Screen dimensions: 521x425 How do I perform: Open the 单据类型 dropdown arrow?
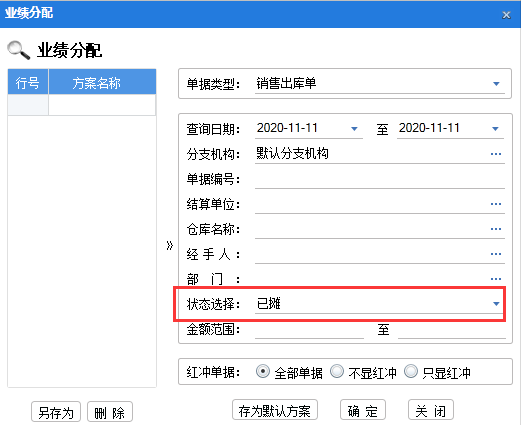pyautogui.click(x=496, y=84)
